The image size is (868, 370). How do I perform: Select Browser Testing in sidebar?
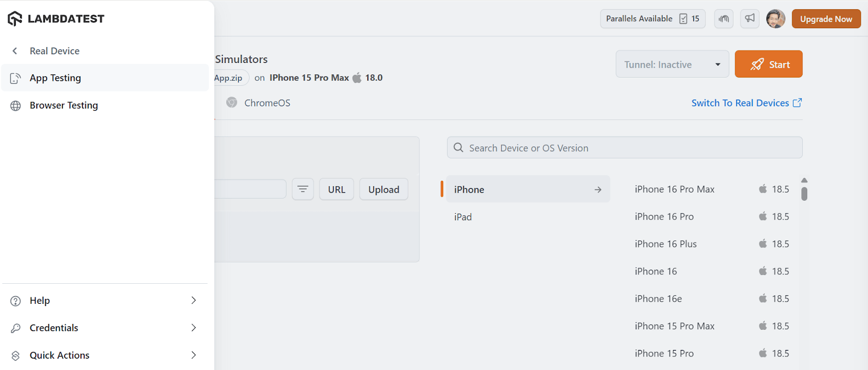coord(64,105)
